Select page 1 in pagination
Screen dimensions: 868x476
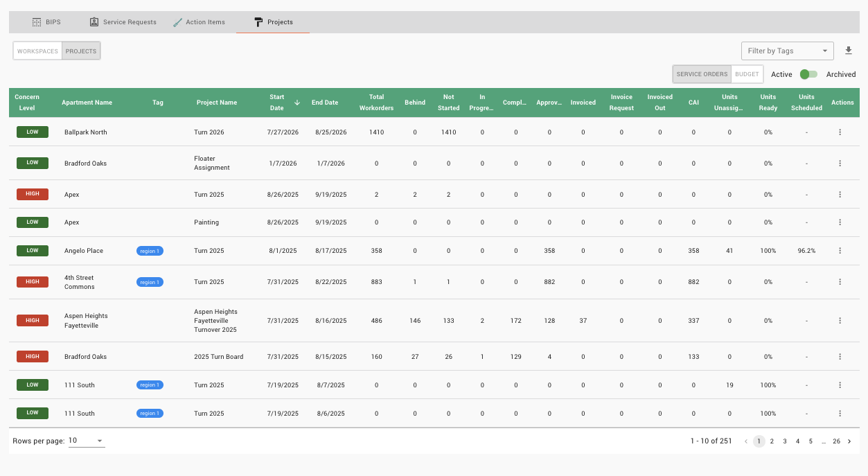click(x=759, y=441)
